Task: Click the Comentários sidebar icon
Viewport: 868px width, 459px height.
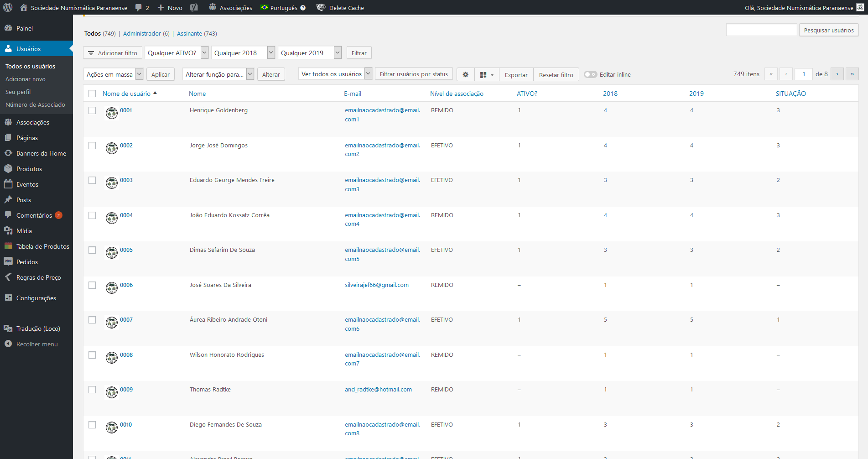Action: pos(8,215)
